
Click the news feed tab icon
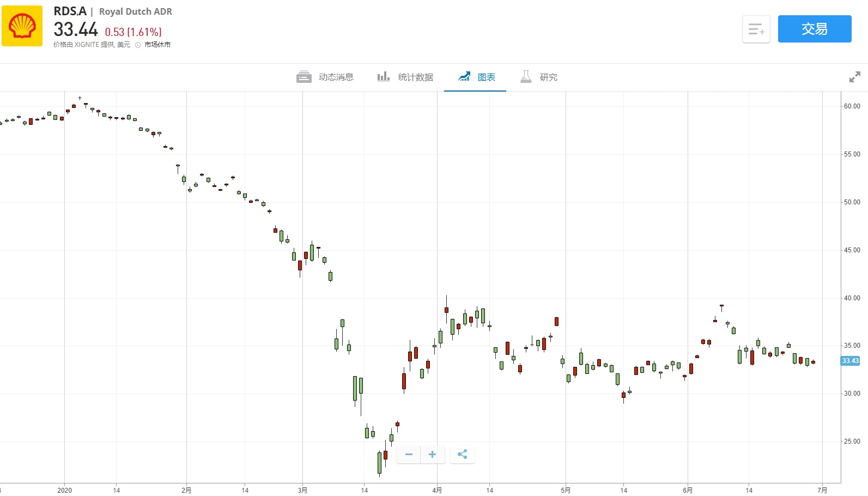coord(304,77)
